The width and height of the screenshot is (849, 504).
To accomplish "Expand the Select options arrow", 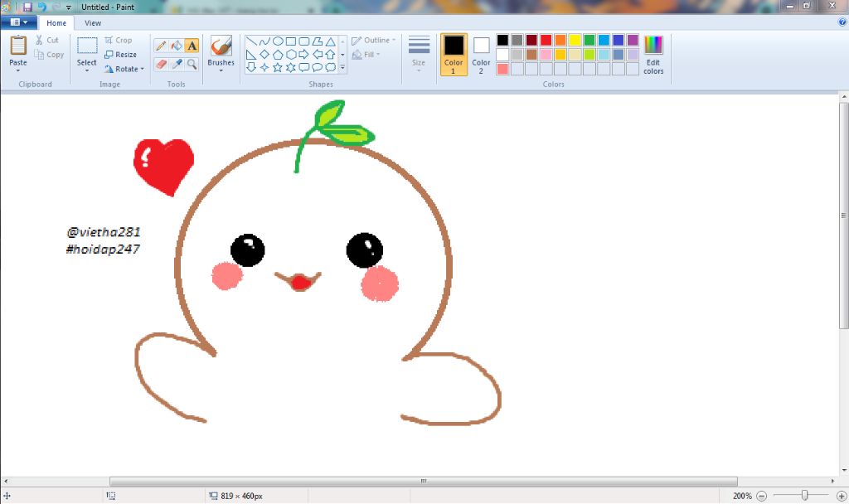I will [86, 71].
